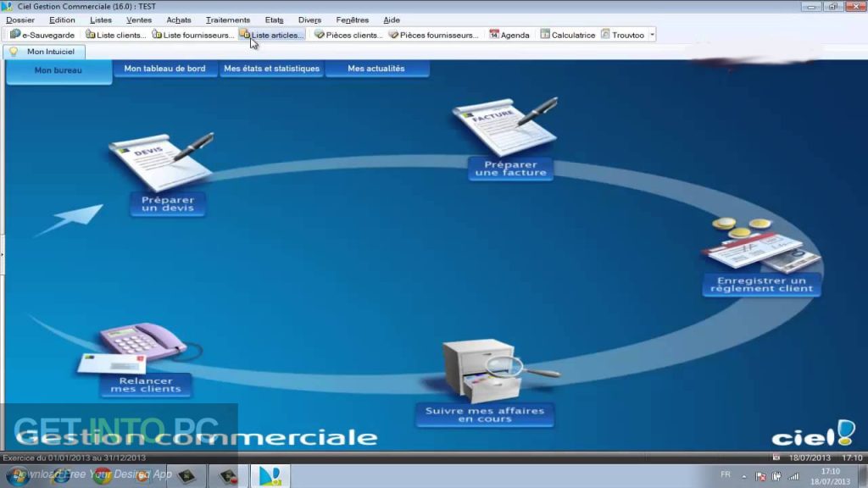Image resolution: width=868 pixels, height=488 pixels.
Task: Open the Aide menu
Action: pyautogui.click(x=392, y=20)
